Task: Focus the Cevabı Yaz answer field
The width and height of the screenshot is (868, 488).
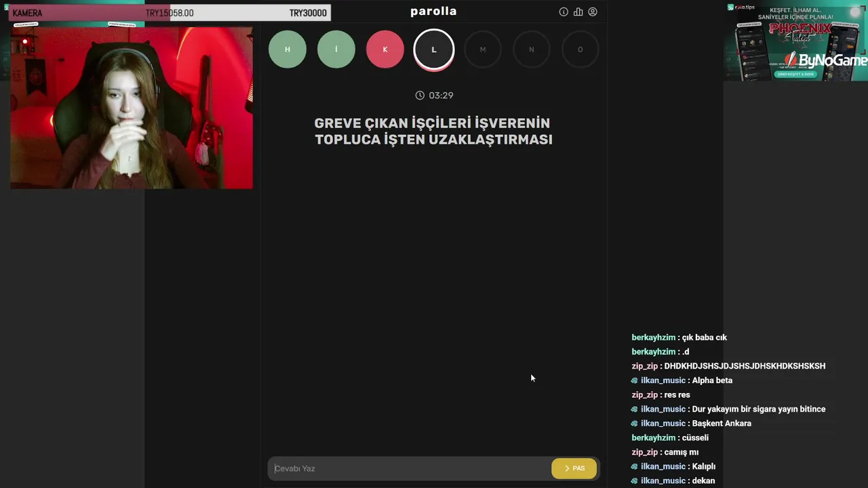Action: 410,468
